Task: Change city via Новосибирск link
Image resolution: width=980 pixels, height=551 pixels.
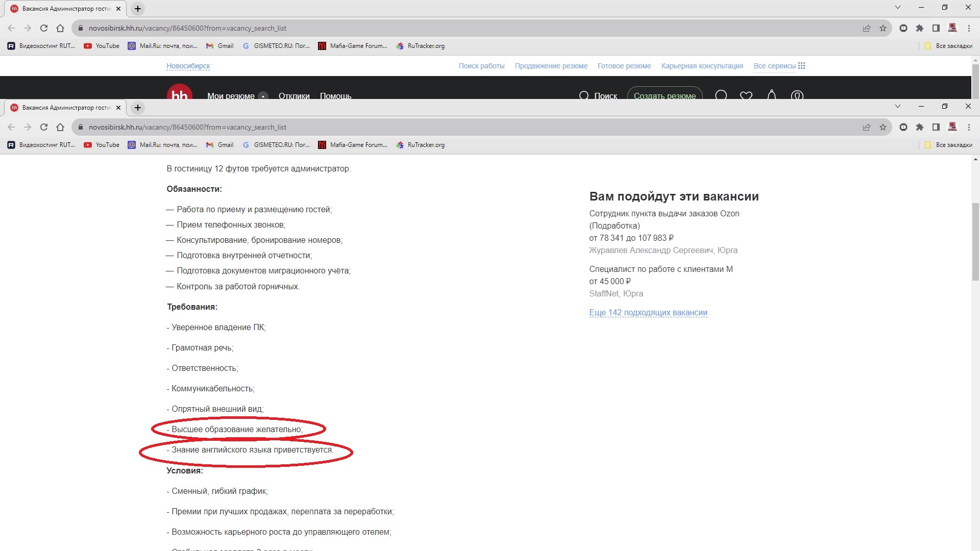Action: tap(188, 66)
